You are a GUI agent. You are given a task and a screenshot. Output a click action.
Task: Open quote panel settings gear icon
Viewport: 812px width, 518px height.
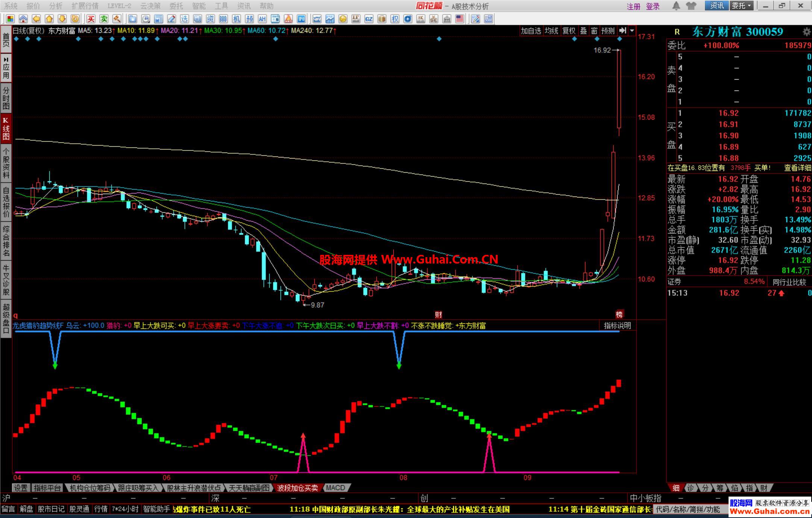[806, 32]
